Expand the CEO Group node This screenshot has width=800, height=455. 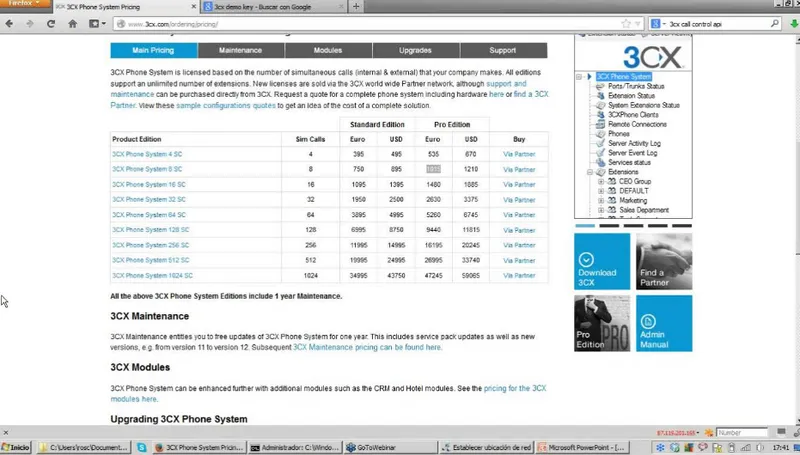coord(601,182)
